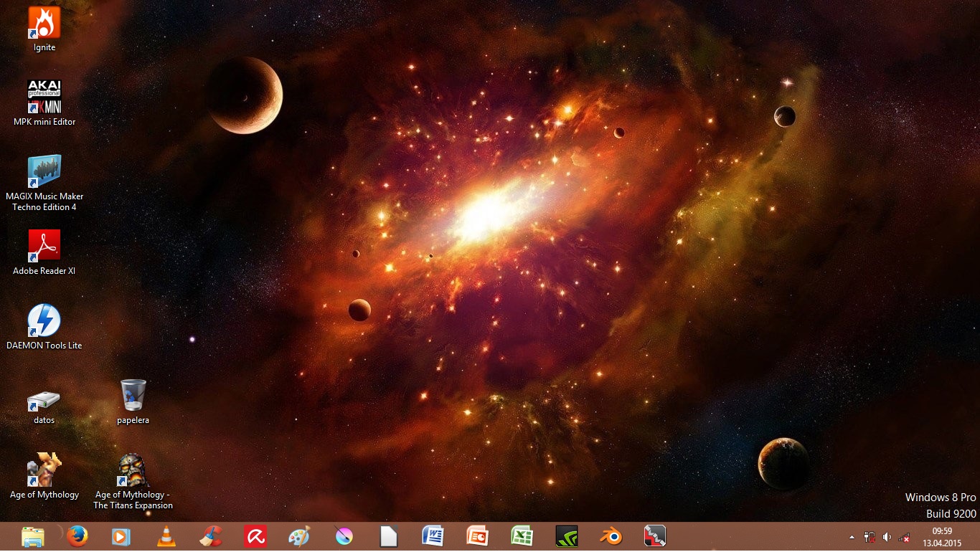
Task: Launch Blender from the taskbar
Action: [611, 536]
